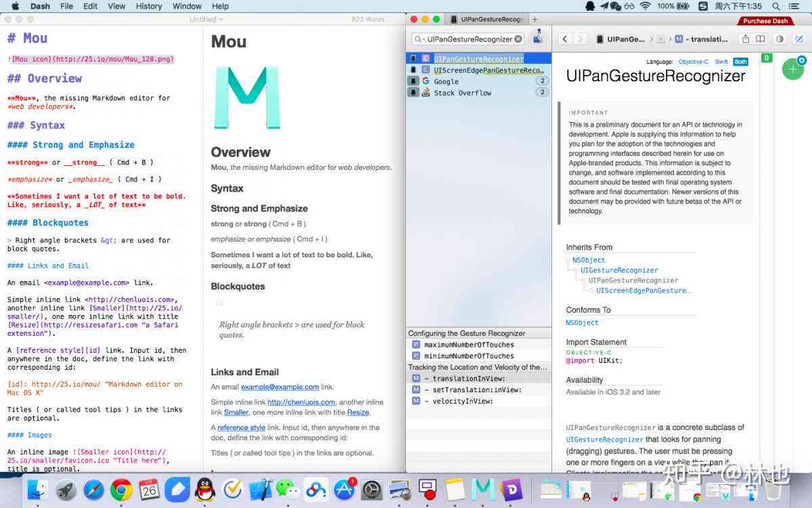Select the UIPanGestureRecognizer tab

[x=487, y=20]
